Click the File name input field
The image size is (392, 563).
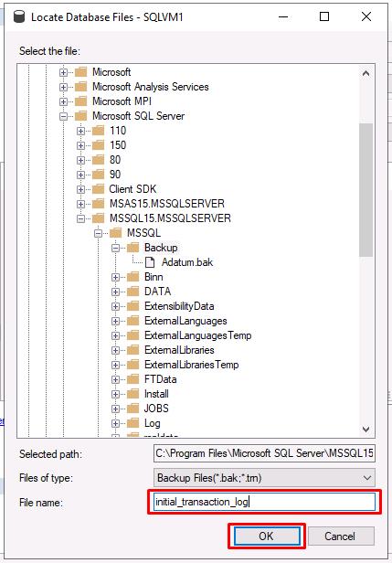point(265,502)
